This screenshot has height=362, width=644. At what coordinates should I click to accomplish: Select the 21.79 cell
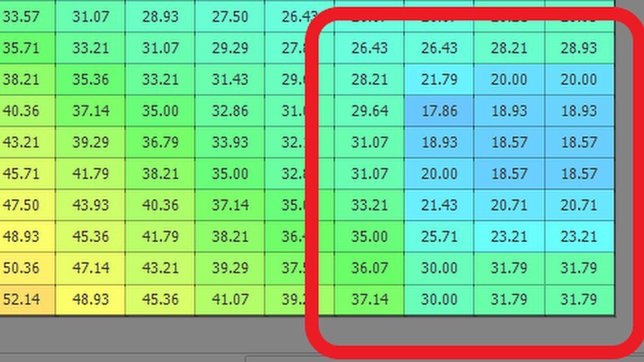(439, 80)
